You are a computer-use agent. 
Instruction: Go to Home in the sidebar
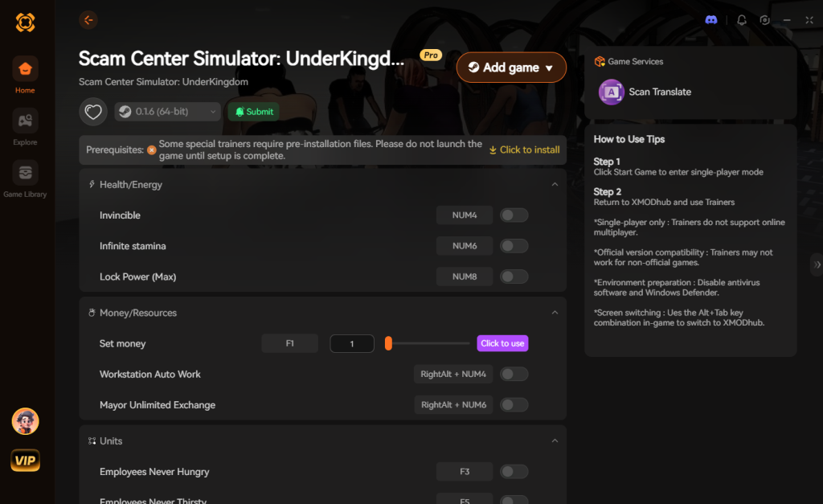[25, 75]
